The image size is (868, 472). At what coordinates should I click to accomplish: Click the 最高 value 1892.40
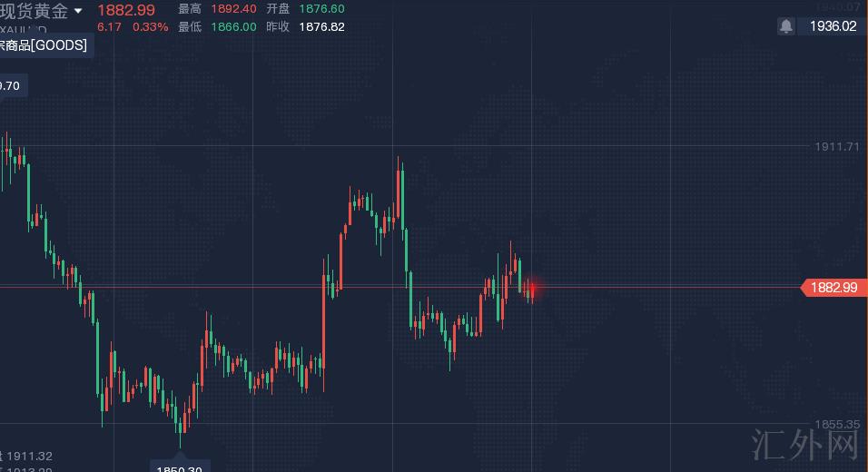[233, 9]
